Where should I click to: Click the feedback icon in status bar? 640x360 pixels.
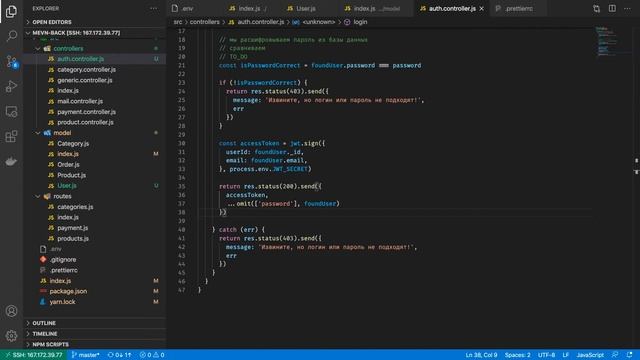tap(615, 355)
